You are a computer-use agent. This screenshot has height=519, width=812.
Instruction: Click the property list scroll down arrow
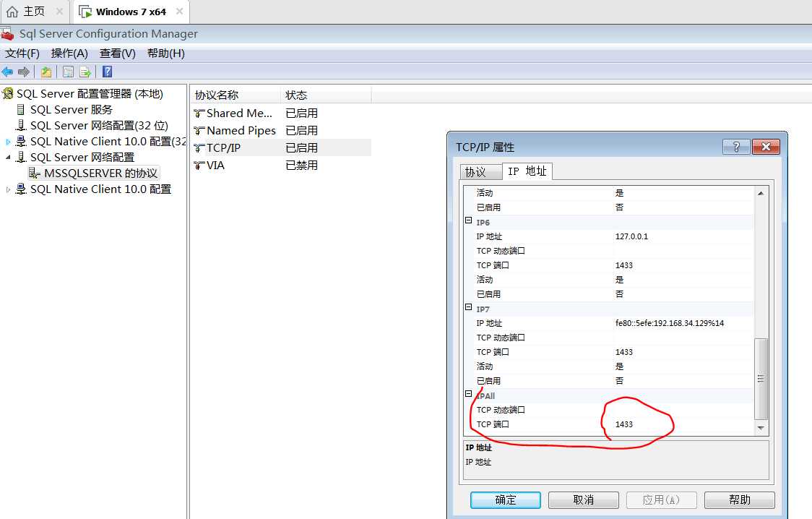[761, 428]
